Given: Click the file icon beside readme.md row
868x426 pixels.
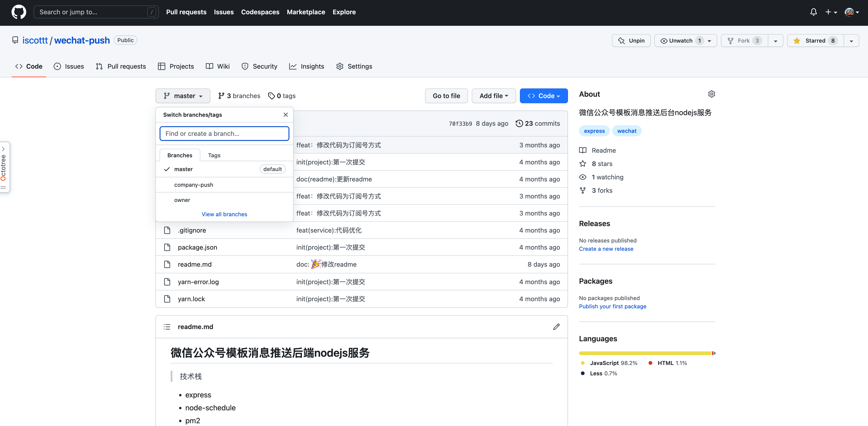Looking at the screenshot, I should 167,264.
